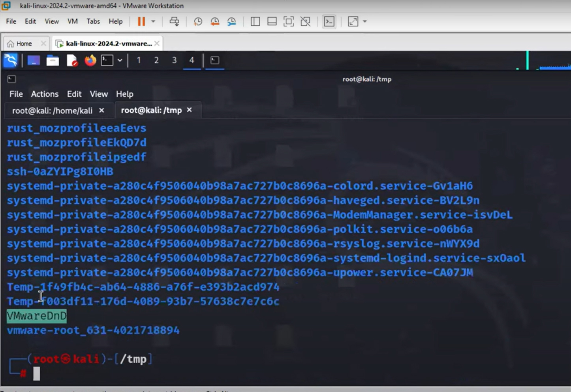Expand the terminal launcher dropdown arrow

(120, 60)
